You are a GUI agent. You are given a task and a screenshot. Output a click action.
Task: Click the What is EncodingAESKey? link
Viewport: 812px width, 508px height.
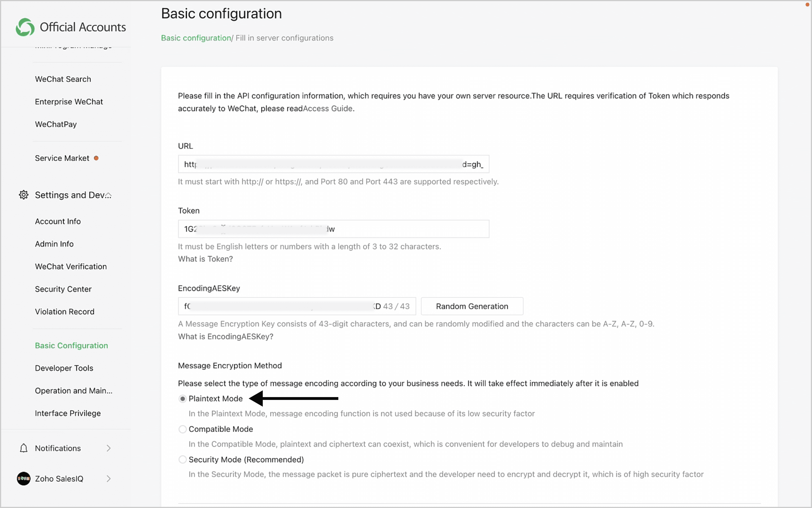(226, 336)
